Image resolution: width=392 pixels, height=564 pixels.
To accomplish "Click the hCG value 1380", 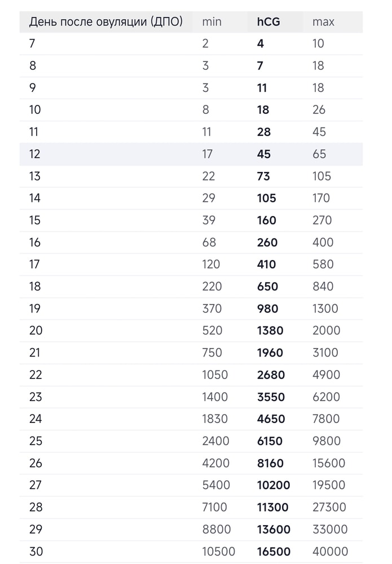I will (x=270, y=331).
